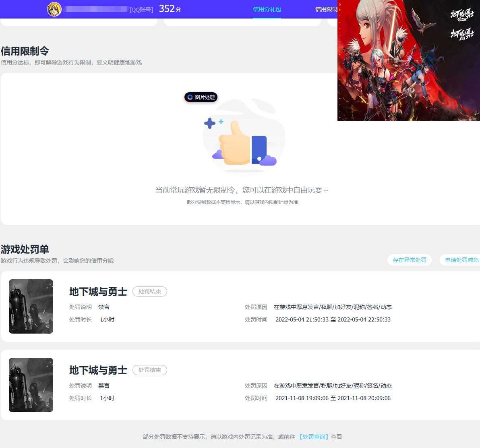Image resolution: width=480 pixels, height=448 pixels.
Task: Click the QQ账号 label in header
Action: pos(141,10)
